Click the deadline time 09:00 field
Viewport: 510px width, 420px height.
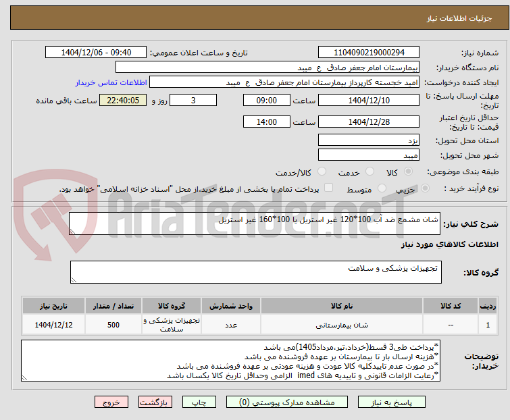click(266, 100)
